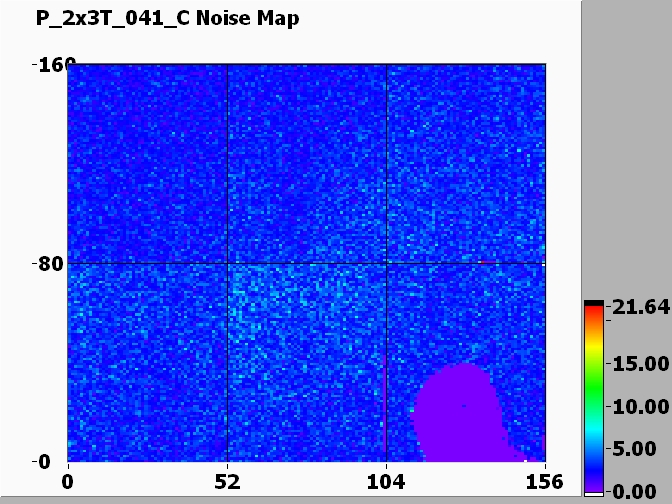Click grid intersection at column 104, row 80
The image size is (672, 504).
(x=386, y=263)
